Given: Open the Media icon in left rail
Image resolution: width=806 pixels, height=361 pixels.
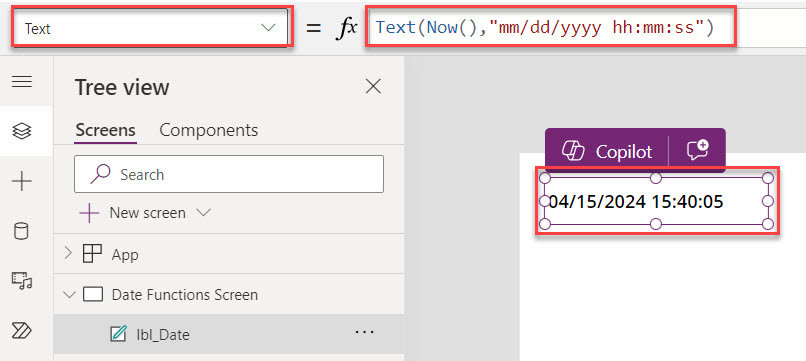Looking at the screenshot, I should click(x=22, y=281).
